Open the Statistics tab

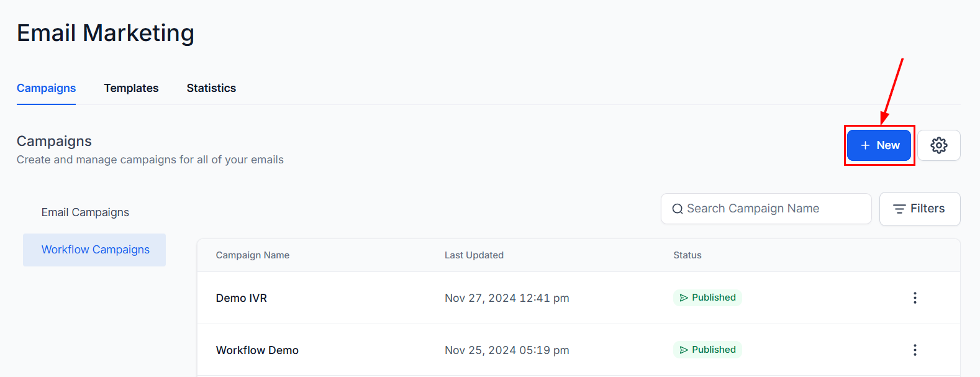(211, 88)
